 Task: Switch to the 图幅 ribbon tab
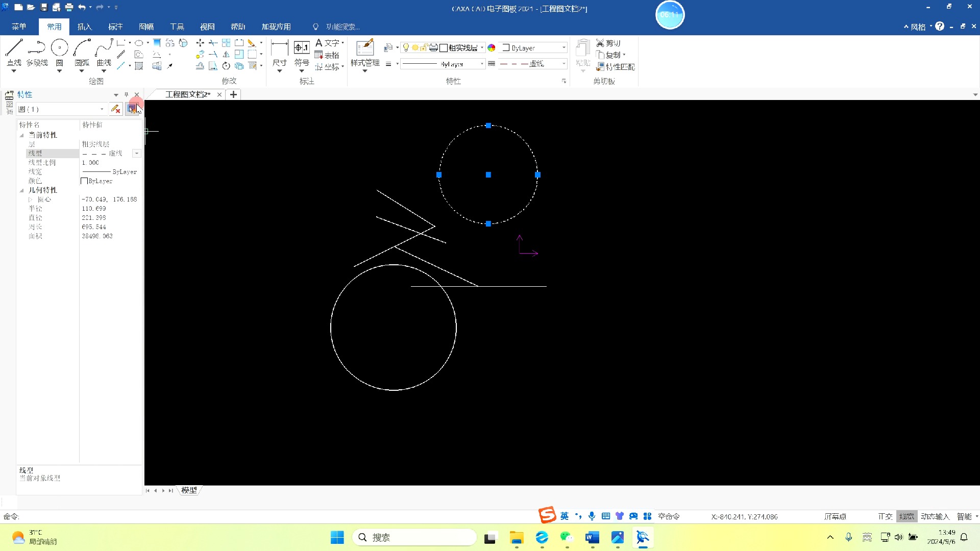point(146,27)
